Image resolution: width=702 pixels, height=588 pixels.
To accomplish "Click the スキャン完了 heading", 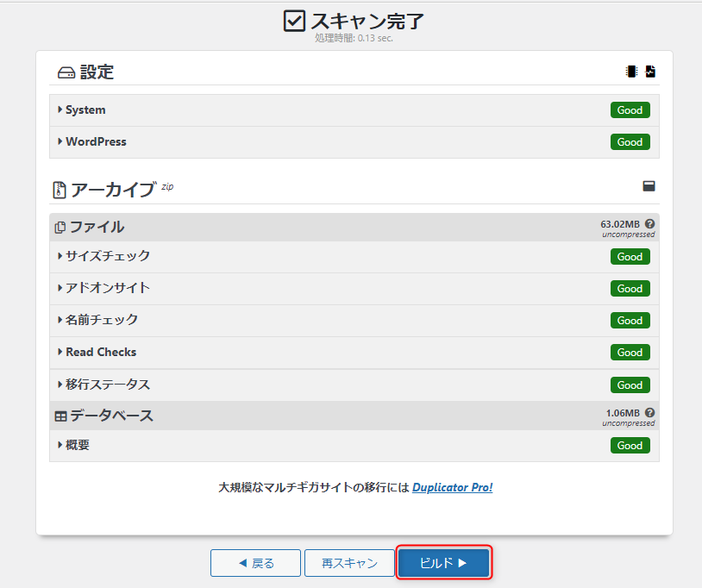I will click(367, 21).
